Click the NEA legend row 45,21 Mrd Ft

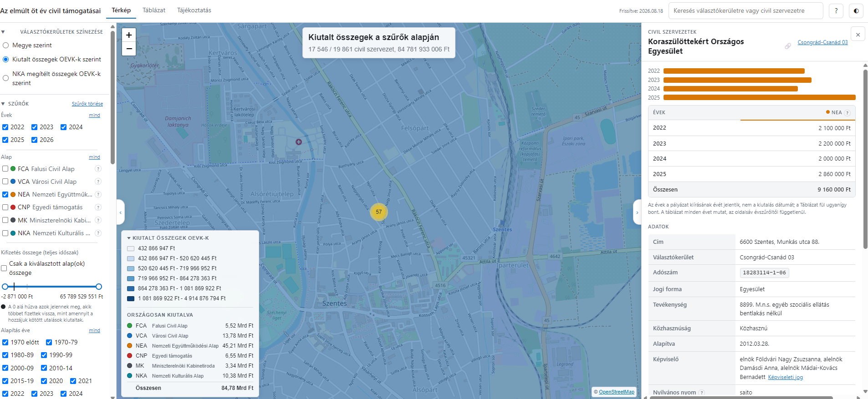190,346
